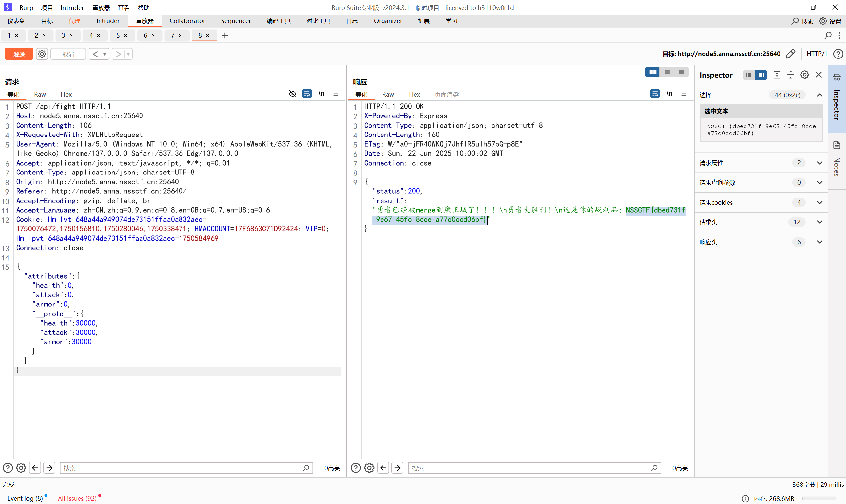Open Inspector side tab
This screenshot has height=504, width=846.
(837, 98)
